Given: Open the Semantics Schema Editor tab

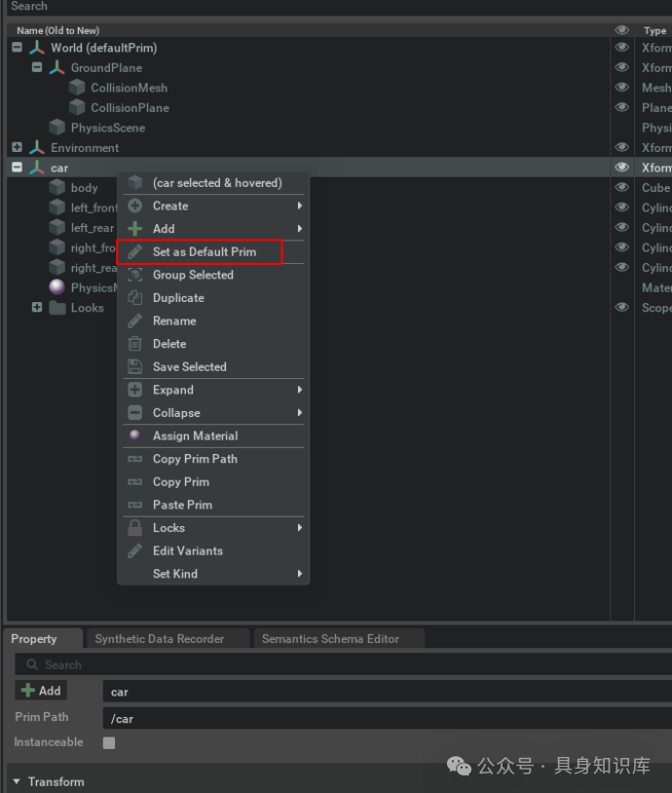Looking at the screenshot, I should (x=330, y=639).
